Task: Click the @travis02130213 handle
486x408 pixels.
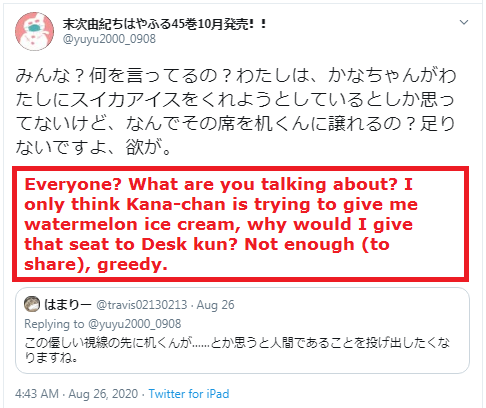Action: 142,305
